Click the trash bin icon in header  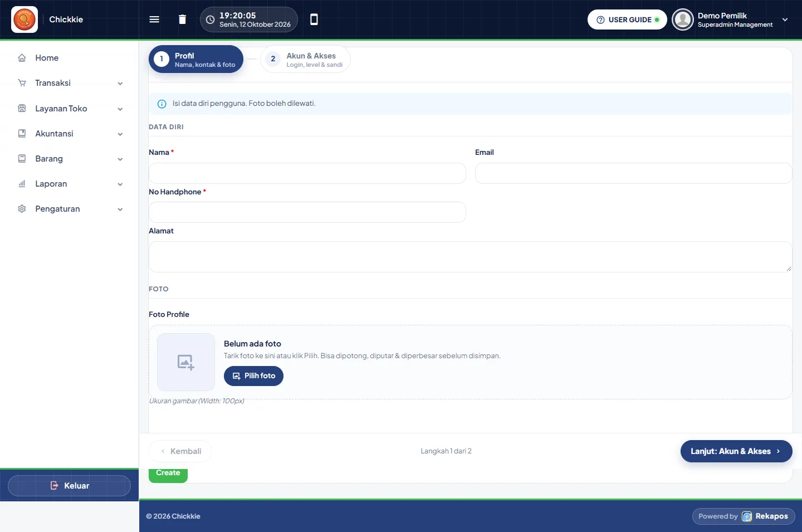coord(182,19)
